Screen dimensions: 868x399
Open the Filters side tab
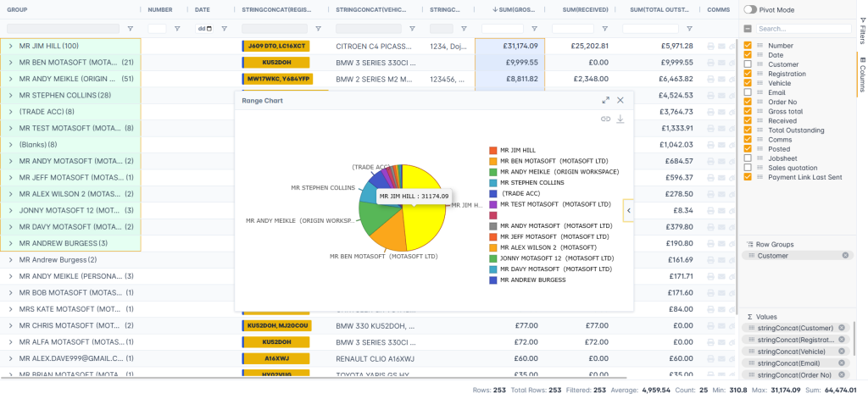[x=862, y=30]
